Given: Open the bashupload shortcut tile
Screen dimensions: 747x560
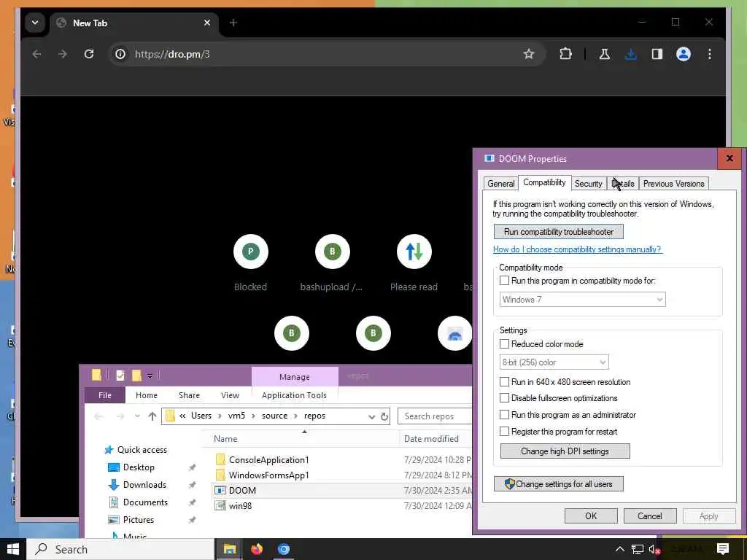Looking at the screenshot, I should click(332, 262).
